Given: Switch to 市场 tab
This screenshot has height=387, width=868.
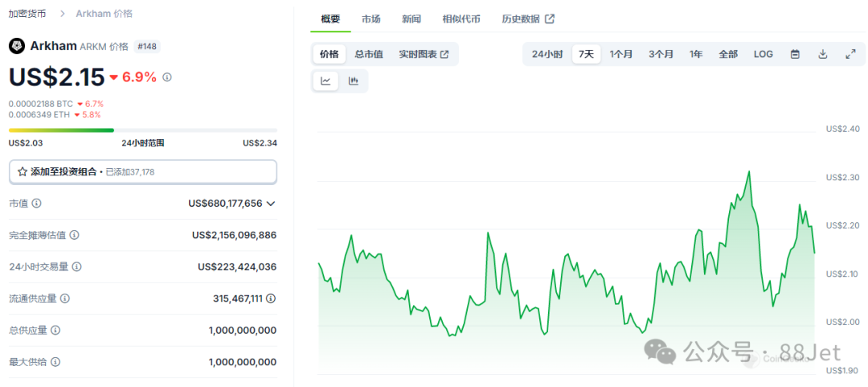Looking at the screenshot, I should [x=371, y=19].
